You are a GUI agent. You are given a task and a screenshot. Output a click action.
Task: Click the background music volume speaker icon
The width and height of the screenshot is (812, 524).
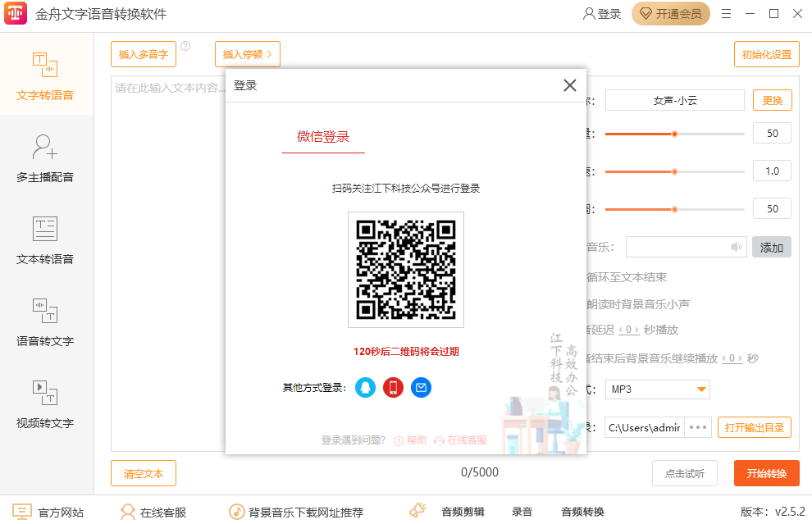click(x=736, y=247)
